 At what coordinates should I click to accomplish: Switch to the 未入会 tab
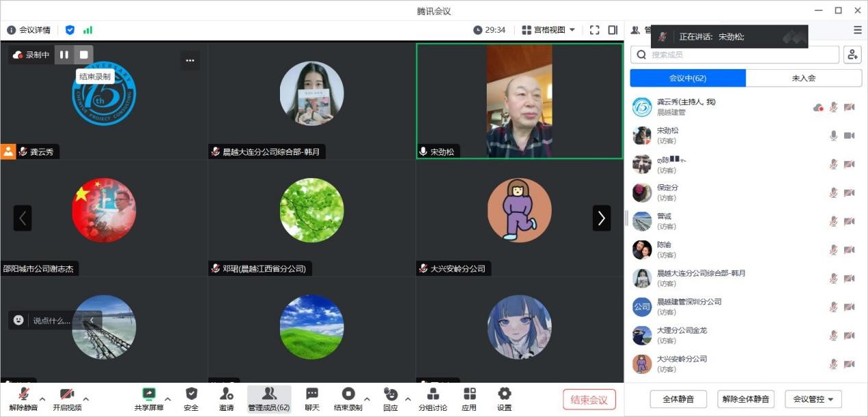(x=803, y=78)
